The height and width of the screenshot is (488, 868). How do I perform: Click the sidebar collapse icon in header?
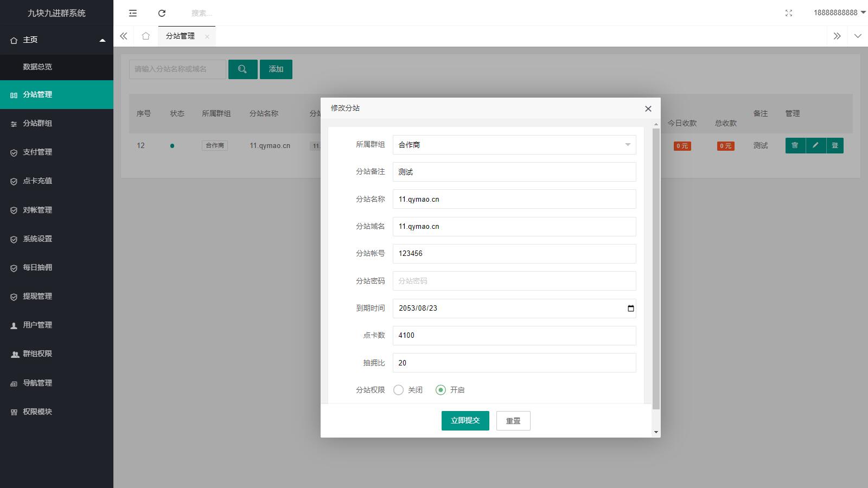click(133, 13)
